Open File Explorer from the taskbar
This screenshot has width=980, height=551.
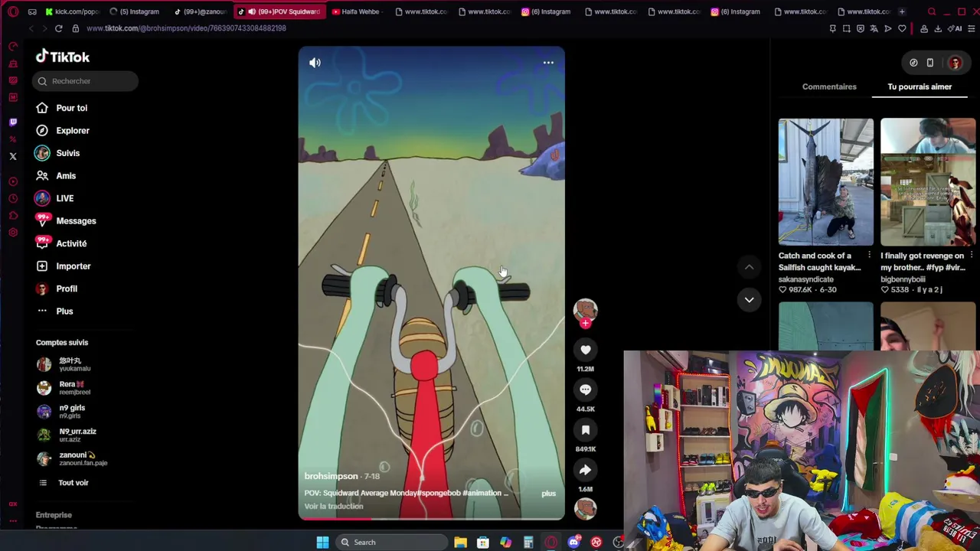tap(460, 543)
